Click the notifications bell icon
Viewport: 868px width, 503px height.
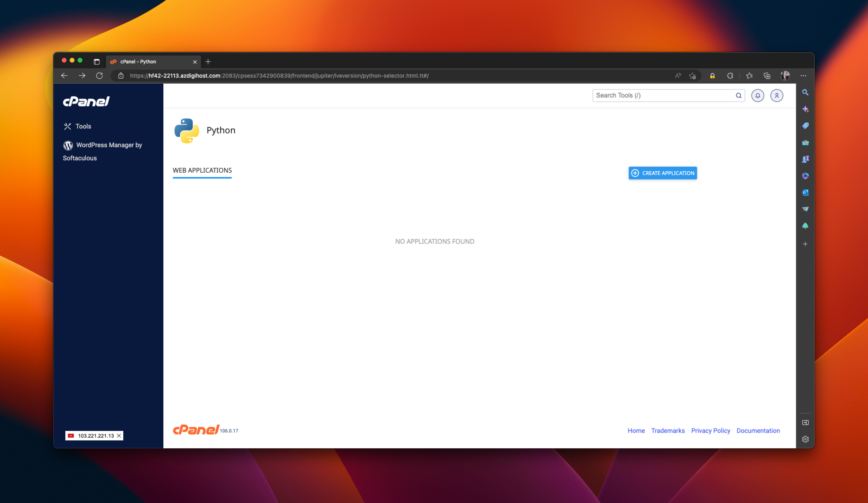[x=757, y=96]
